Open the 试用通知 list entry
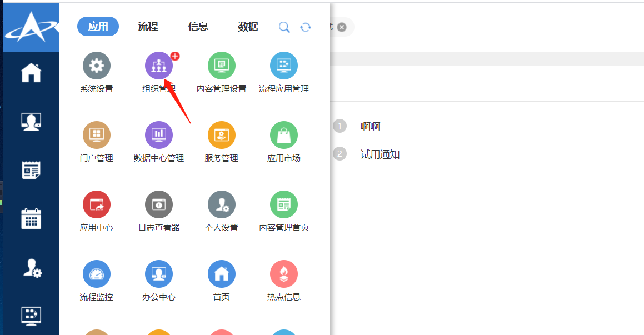 pos(380,154)
